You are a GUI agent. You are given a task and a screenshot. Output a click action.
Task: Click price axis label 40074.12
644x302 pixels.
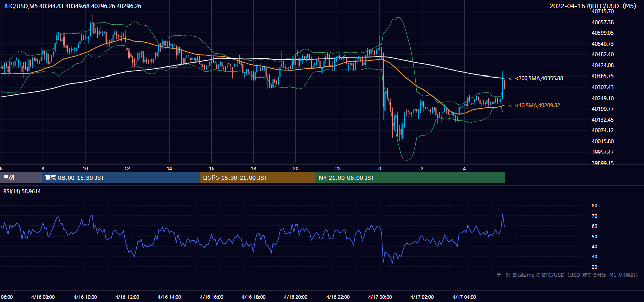(x=602, y=130)
